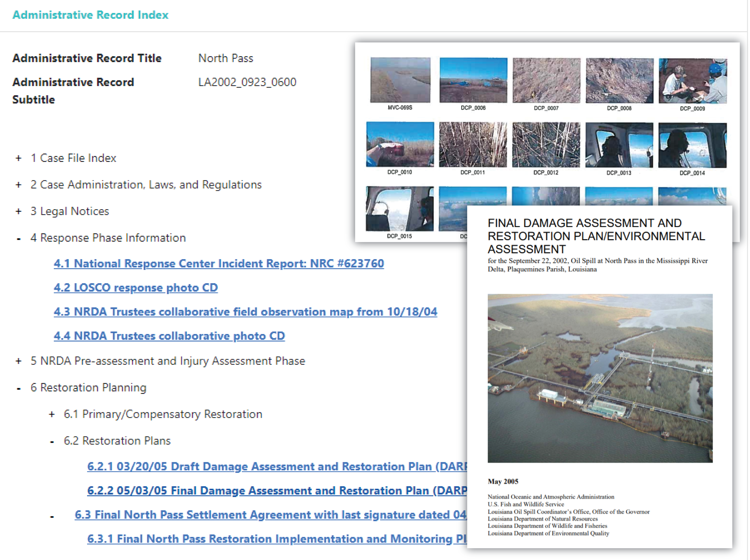Open 6.2.2 Final Damage Assessment and Restoration Plan
Screen dimensions: 750x560
pos(277,491)
